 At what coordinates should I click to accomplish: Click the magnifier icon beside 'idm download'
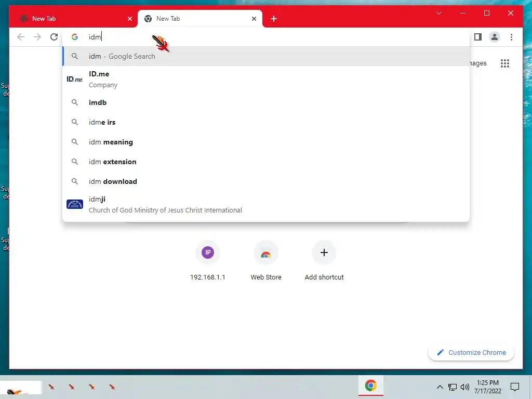75,181
